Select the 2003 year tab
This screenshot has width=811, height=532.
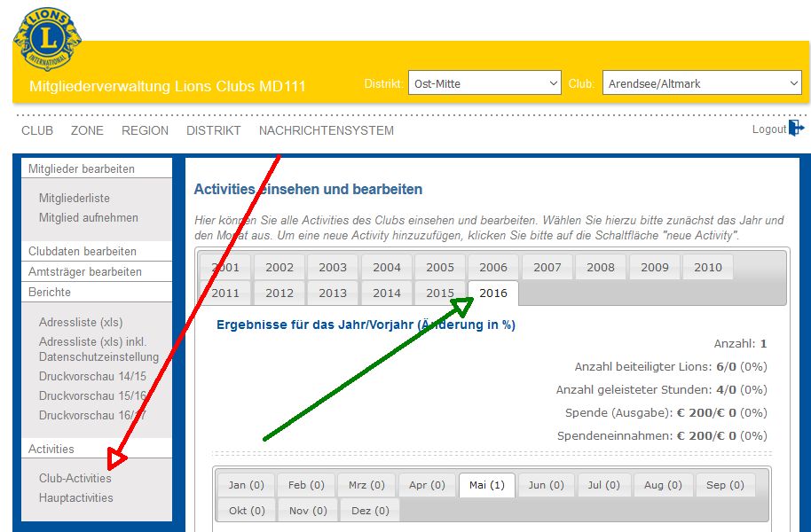tap(333, 267)
